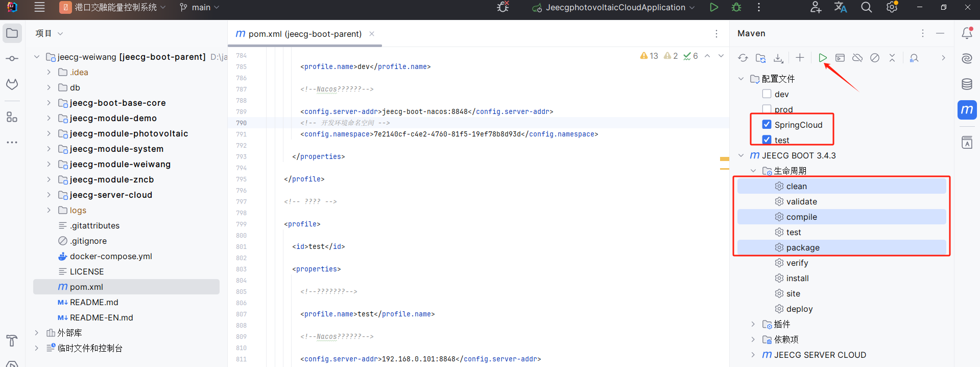Open the main hamburger menu
Screen dimensions: 980x367
pyautogui.click(x=39, y=7)
